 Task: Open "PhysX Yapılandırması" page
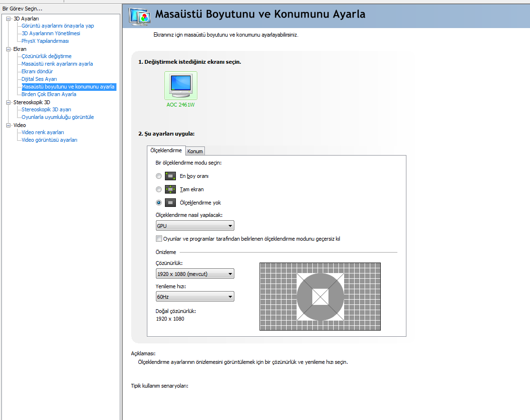pos(45,41)
